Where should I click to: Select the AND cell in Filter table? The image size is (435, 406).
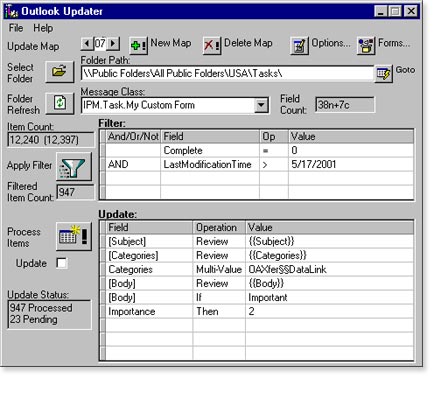point(133,164)
